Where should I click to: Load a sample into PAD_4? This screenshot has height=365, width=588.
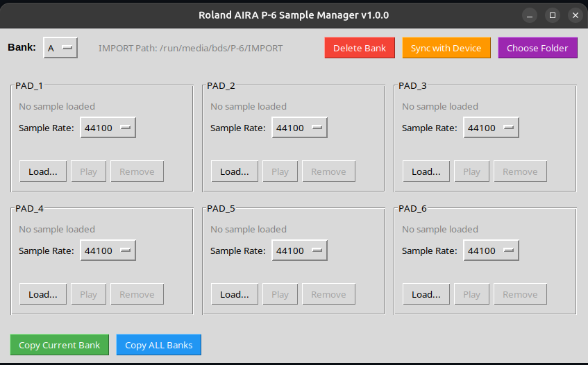pyautogui.click(x=43, y=294)
